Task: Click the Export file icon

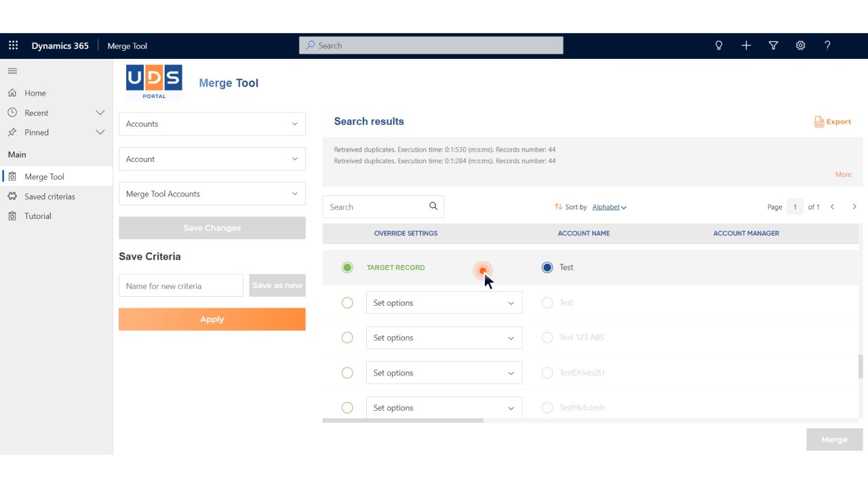Action: coord(819,122)
